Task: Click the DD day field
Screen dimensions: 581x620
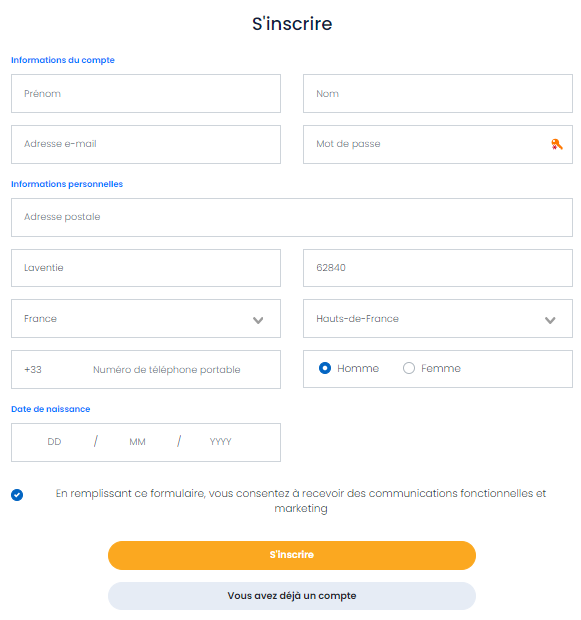Action: click(54, 442)
